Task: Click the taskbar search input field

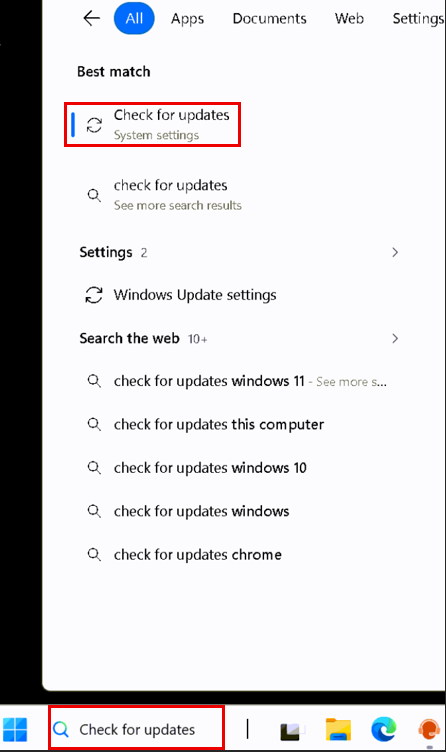Action: coord(136,729)
